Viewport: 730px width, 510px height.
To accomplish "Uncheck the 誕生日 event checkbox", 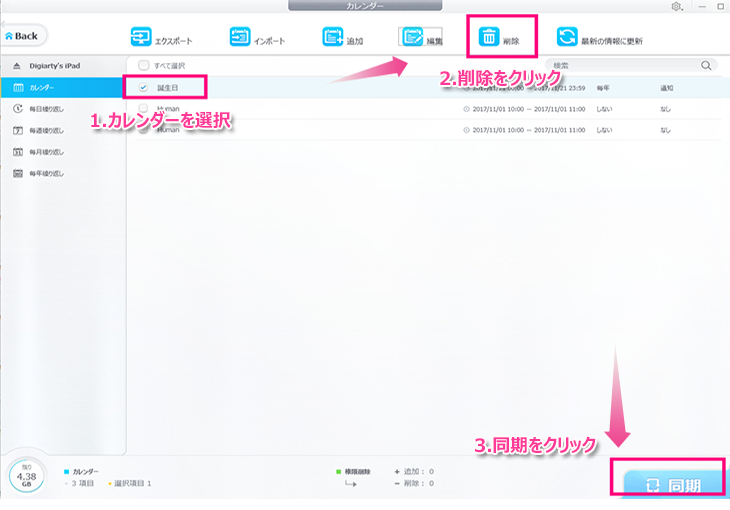I will (x=144, y=87).
